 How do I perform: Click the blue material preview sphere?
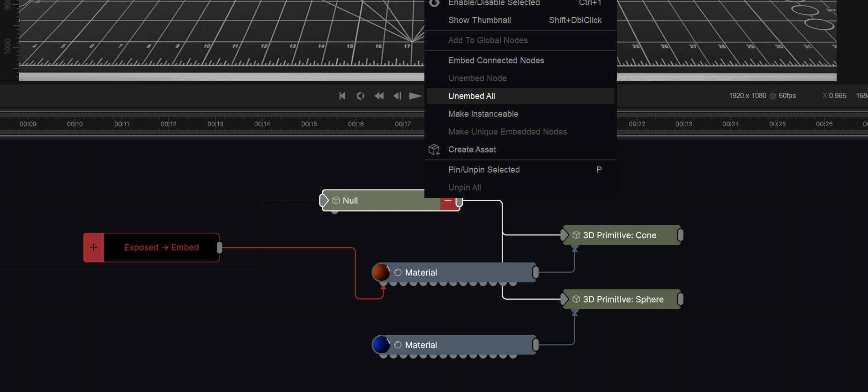pyautogui.click(x=381, y=345)
